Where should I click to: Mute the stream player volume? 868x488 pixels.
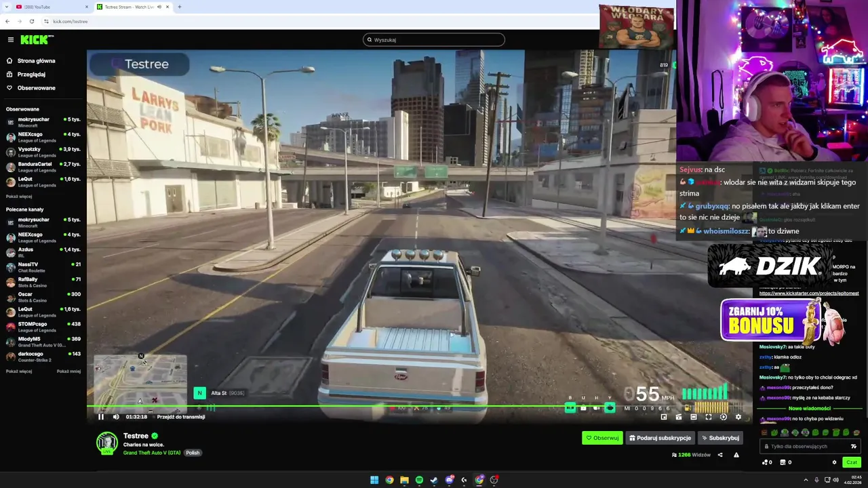point(115,417)
